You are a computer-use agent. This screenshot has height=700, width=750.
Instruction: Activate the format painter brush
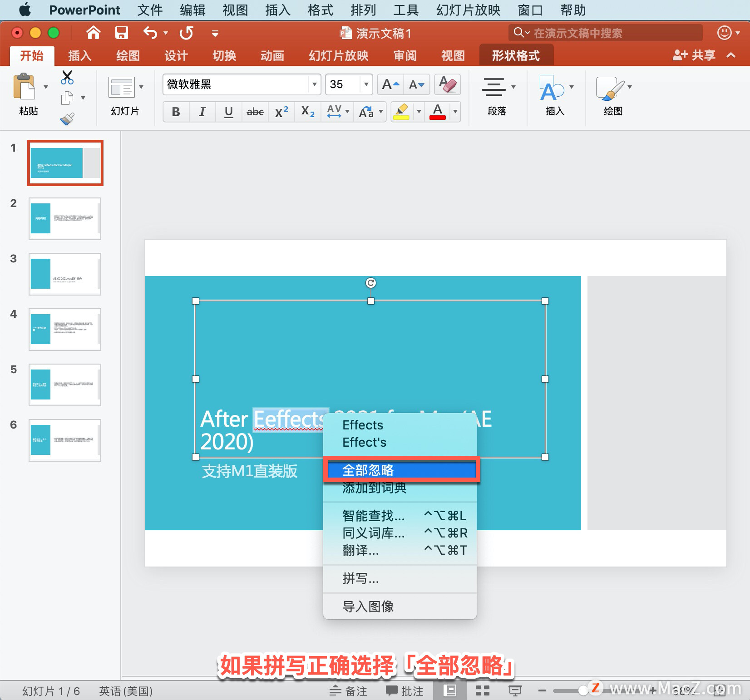[x=67, y=119]
